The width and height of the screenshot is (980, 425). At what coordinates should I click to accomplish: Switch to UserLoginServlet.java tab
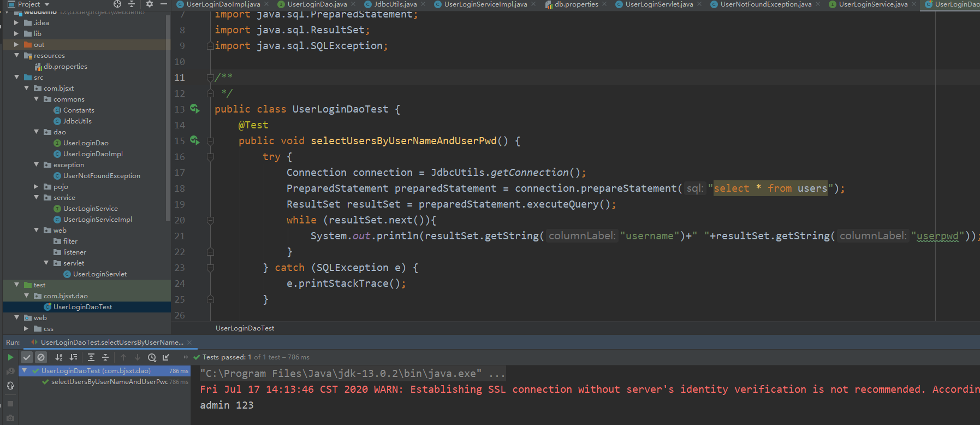pyautogui.click(x=659, y=4)
